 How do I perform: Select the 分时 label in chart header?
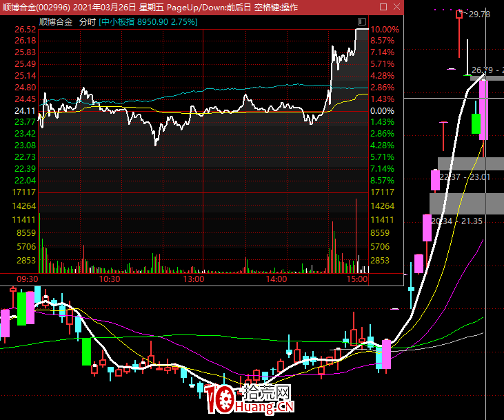pos(88,22)
